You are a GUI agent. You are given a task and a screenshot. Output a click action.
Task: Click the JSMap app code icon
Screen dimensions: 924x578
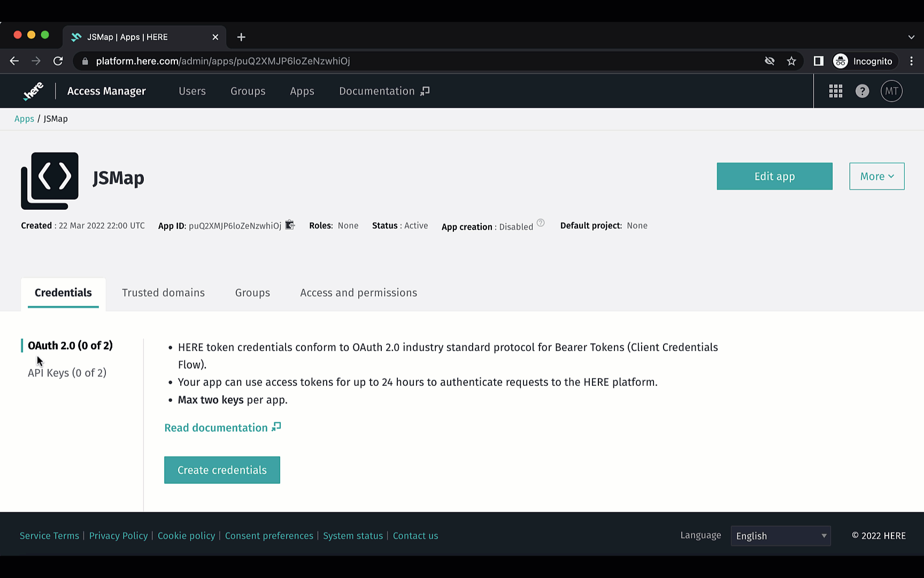click(x=50, y=181)
